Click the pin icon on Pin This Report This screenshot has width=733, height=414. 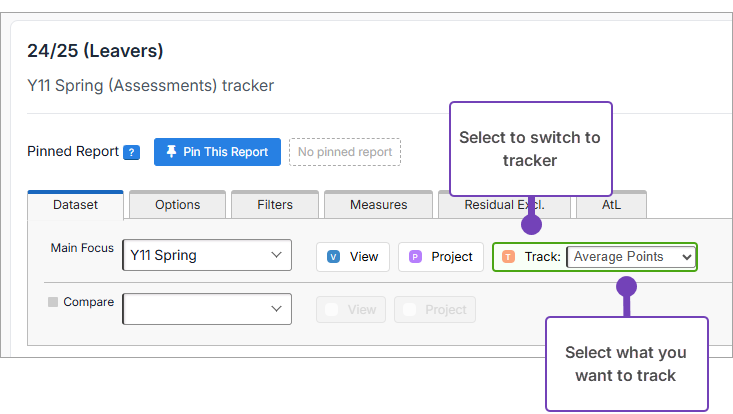[171, 152]
